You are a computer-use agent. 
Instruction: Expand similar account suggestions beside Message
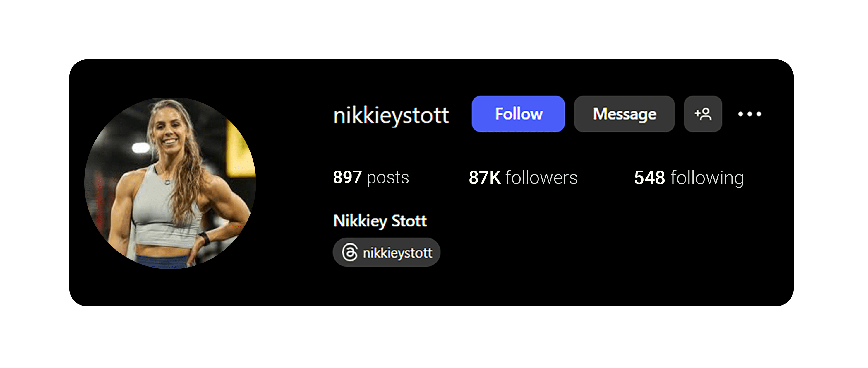[703, 114]
